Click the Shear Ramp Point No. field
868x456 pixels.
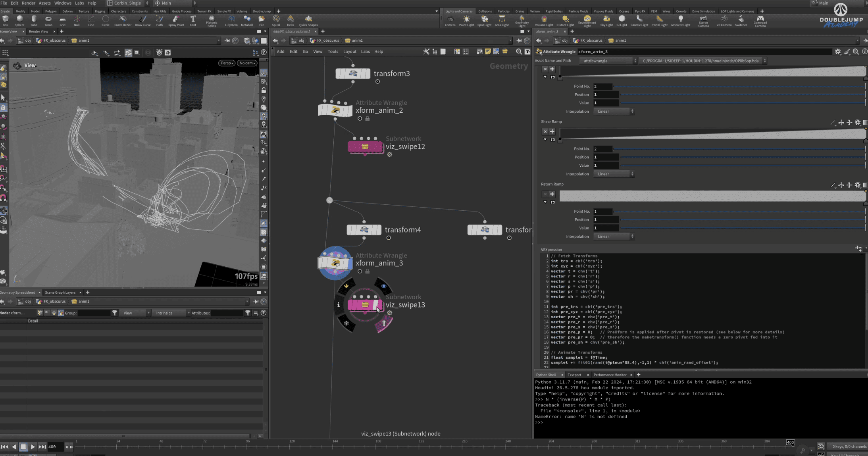(602, 149)
